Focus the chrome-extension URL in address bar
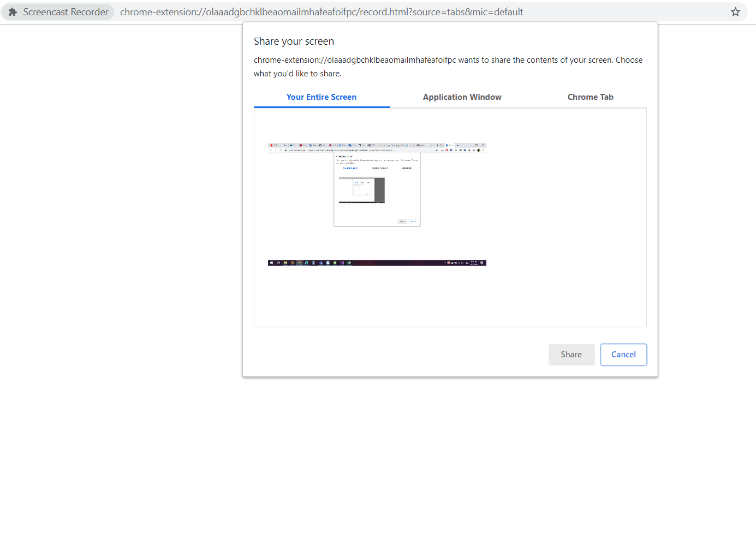The height and width of the screenshot is (533, 756). [x=321, y=12]
